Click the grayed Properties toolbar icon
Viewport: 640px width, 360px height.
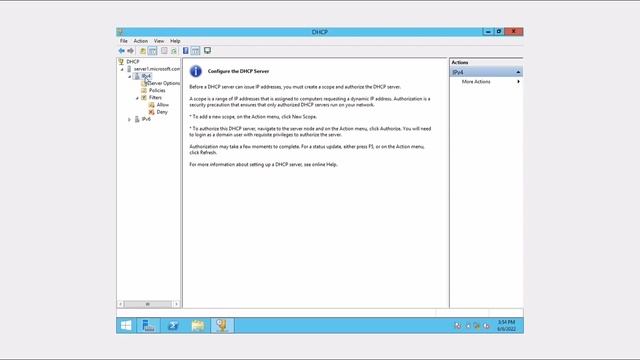[x=164, y=51]
